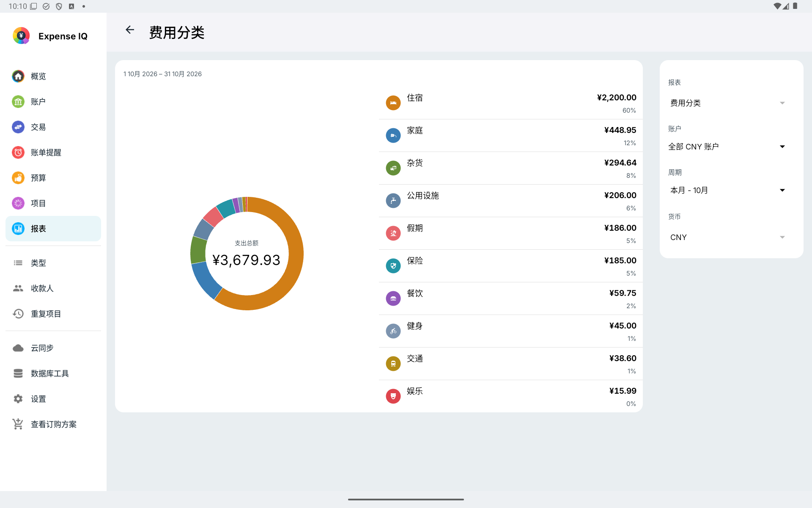812x508 pixels.
Task: Click the 收款人 payees icon
Action: (x=18, y=288)
